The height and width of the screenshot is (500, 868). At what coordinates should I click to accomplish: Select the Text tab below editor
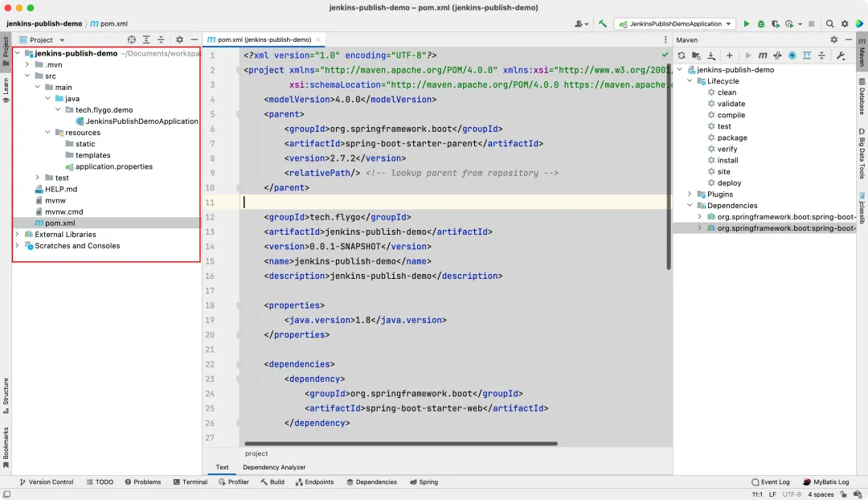222,467
